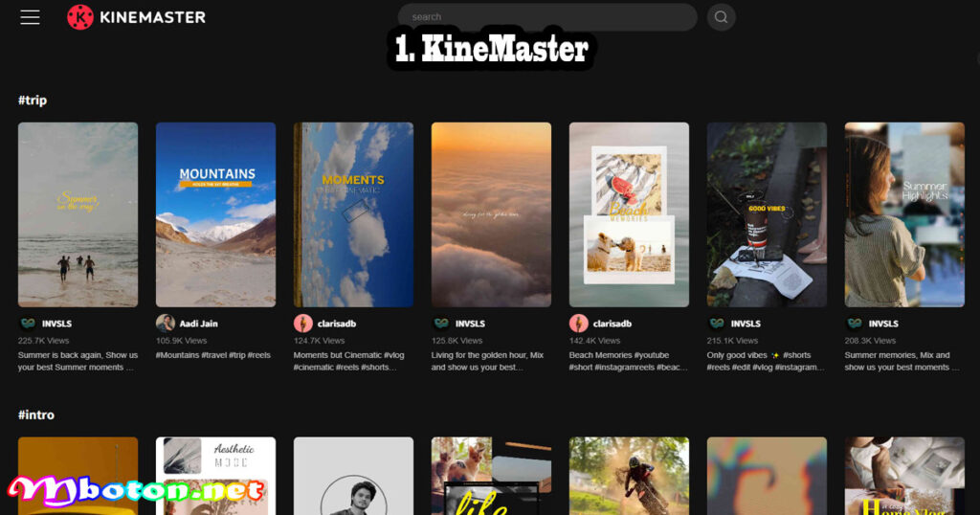Open the Summer Highlights thumbnail

(x=904, y=214)
